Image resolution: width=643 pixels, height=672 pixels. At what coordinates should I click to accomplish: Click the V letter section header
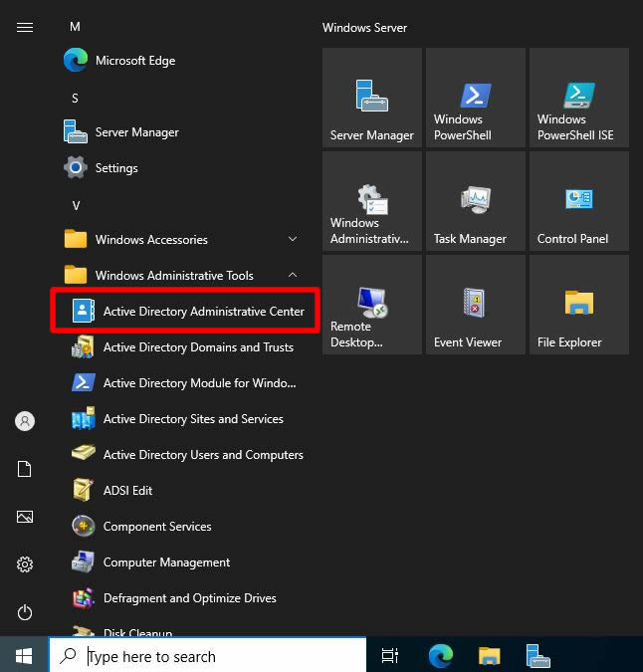click(76, 206)
